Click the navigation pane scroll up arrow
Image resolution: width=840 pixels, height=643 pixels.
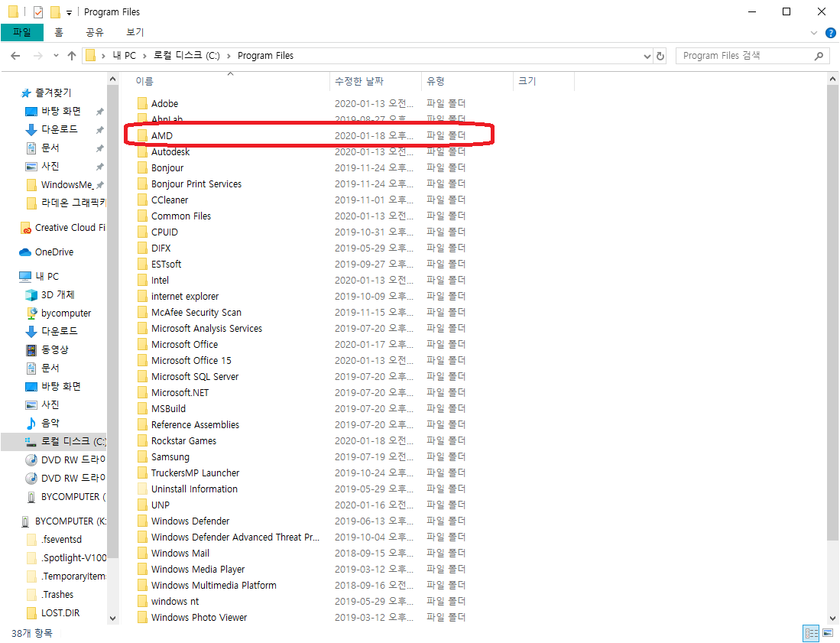pyautogui.click(x=112, y=80)
